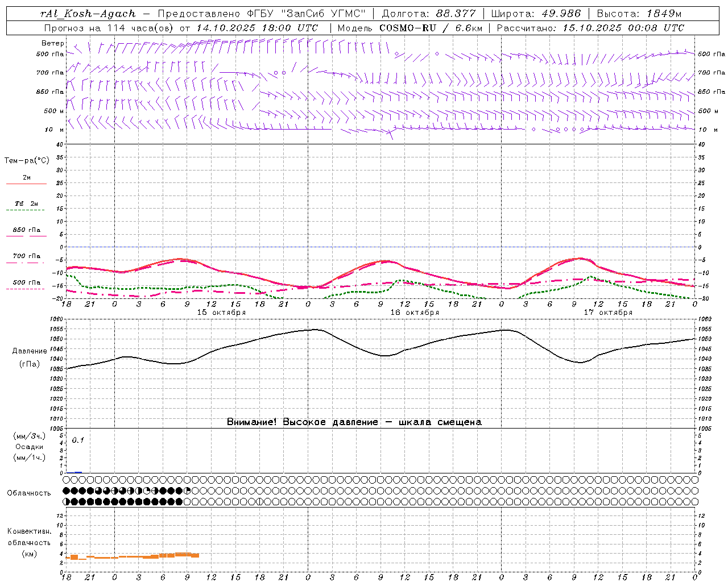Click the 40 value on left temperature axis
728x582 pixels.
pos(60,144)
